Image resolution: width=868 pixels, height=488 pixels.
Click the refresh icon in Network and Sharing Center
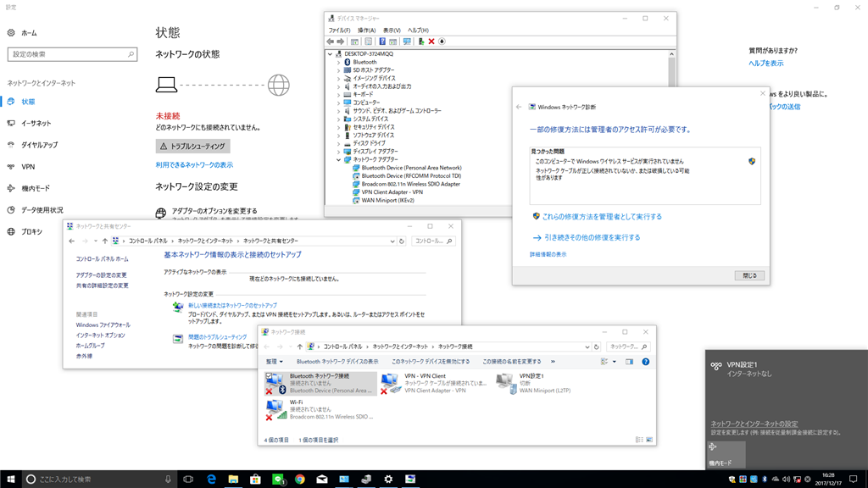pyautogui.click(x=402, y=241)
